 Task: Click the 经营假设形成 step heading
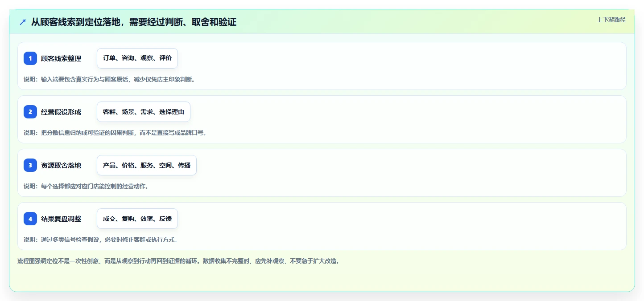(61, 112)
